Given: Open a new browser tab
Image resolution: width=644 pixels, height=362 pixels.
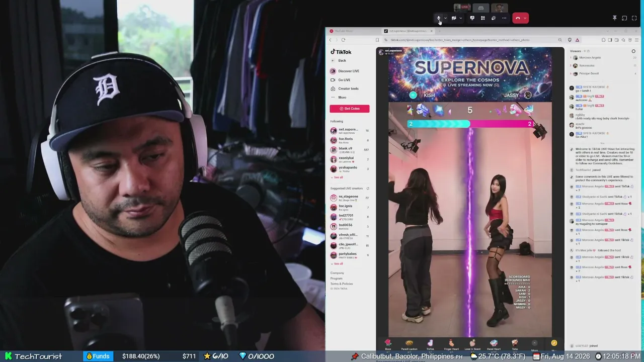Looking at the screenshot, I should [x=439, y=31].
